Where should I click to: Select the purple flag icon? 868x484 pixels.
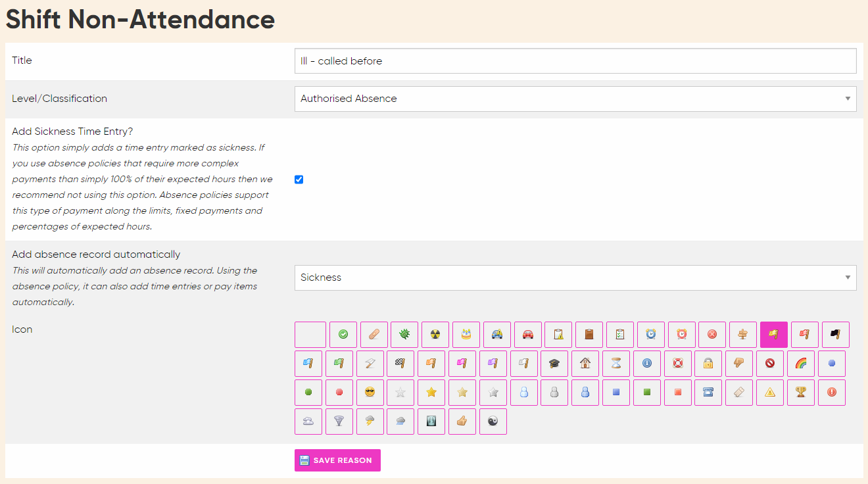[493, 364]
